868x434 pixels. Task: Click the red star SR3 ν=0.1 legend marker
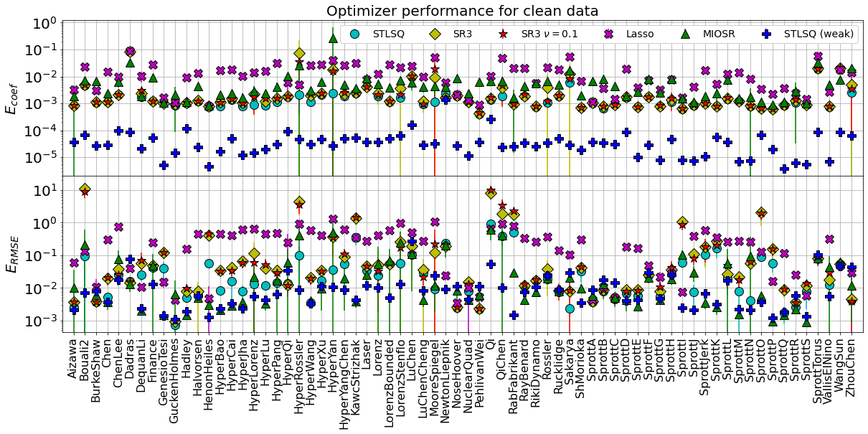pos(502,34)
